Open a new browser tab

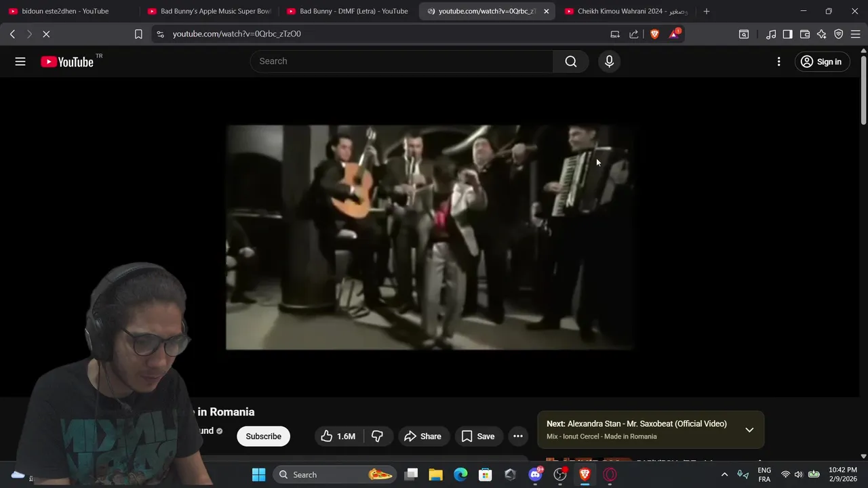pos(707,12)
